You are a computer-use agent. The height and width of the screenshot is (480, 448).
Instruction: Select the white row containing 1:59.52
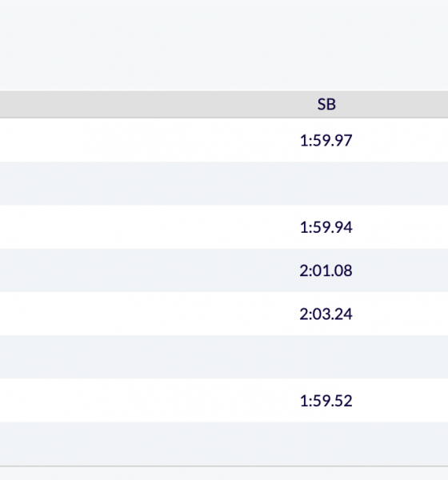pyautogui.click(x=224, y=401)
